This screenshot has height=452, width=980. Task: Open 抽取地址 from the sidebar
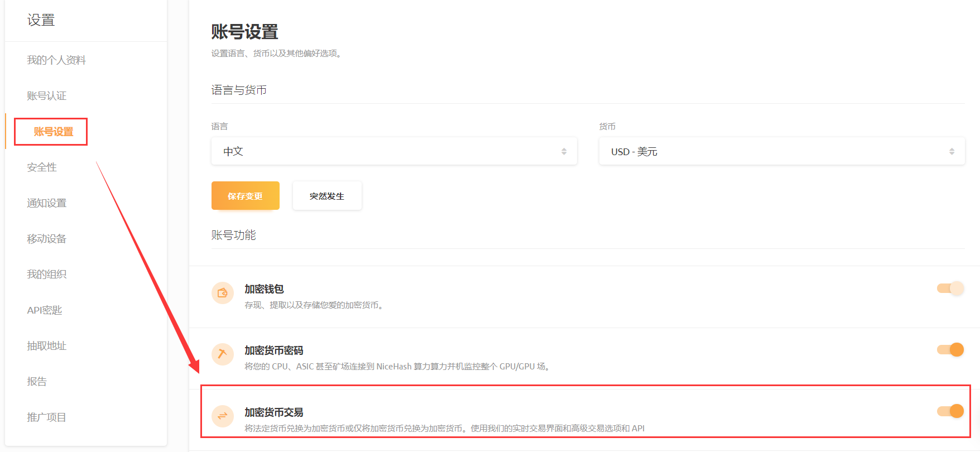pyautogui.click(x=47, y=346)
